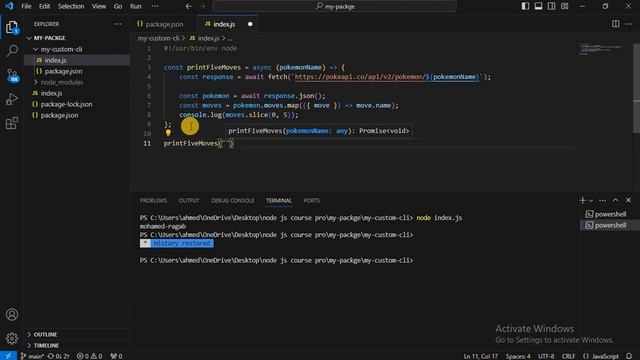640x360 pixels.
Task: Follow the pokeapi.co URL in the code
Action: point(386,77)
